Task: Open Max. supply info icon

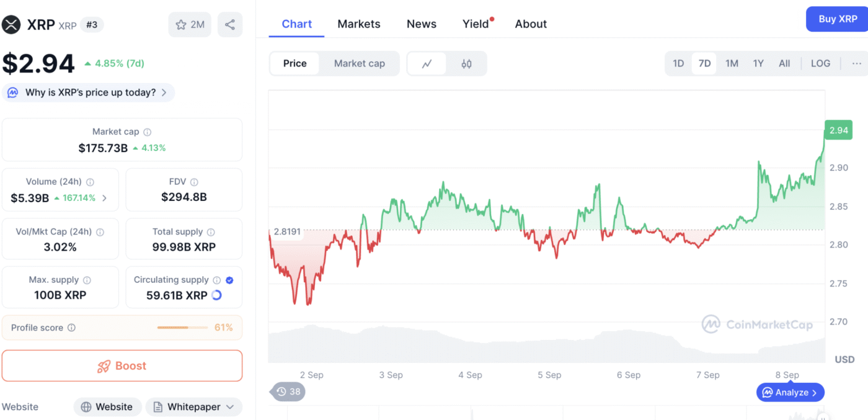Action: click(87, 280)
